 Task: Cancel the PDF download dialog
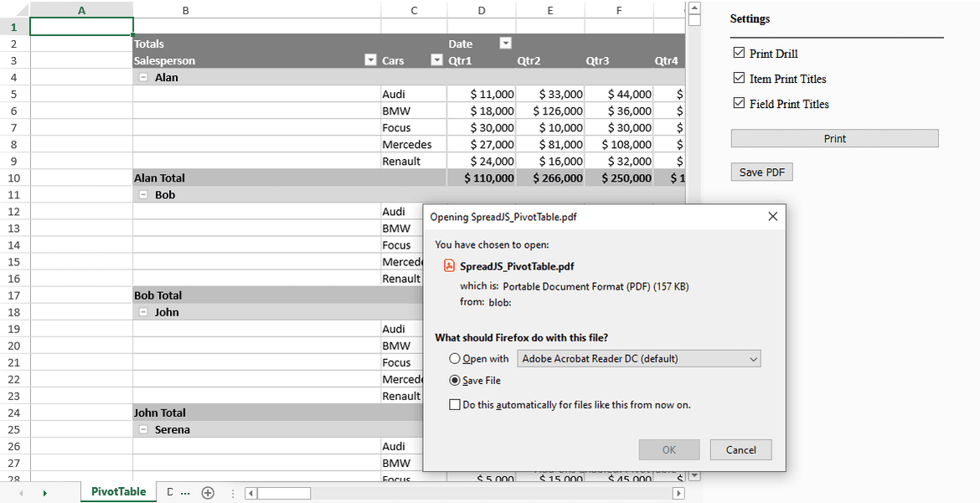coord(740,449)
